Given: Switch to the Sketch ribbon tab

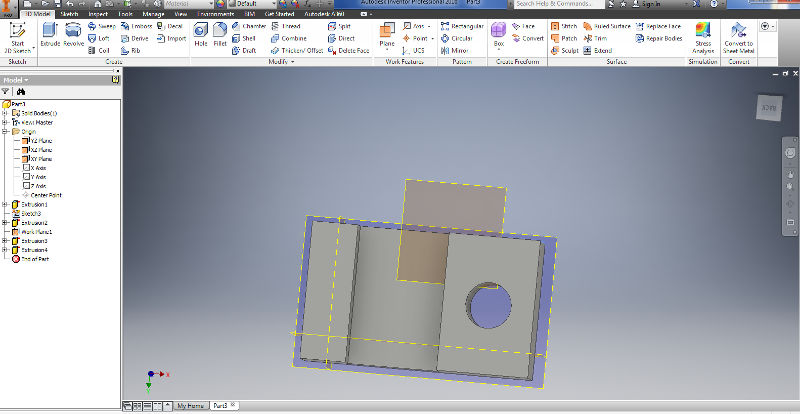Looking at the screenshot, I should [69, 14].
